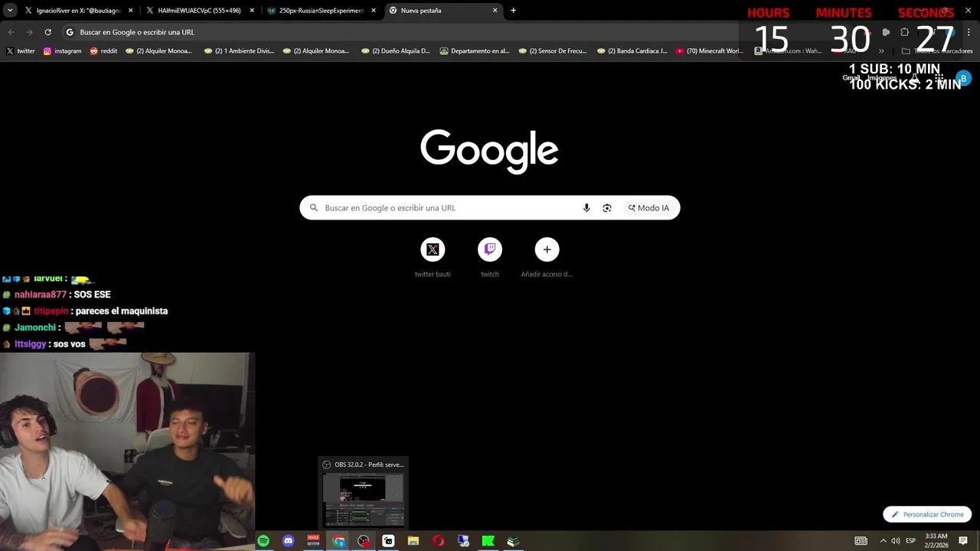Open the Dueño Alquila D bookmark
Image resolution: width=980 pixels, height=551 pixels.
click(x=396, y=51)
